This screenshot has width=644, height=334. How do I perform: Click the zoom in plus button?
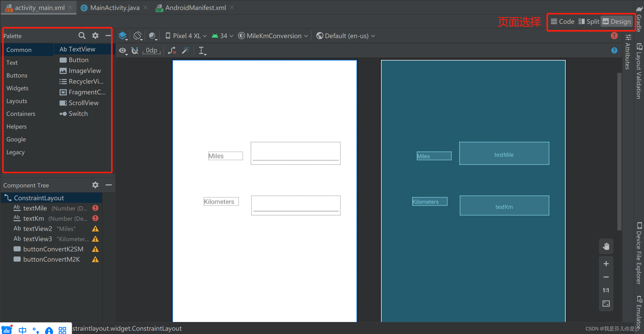coord(606,264)
